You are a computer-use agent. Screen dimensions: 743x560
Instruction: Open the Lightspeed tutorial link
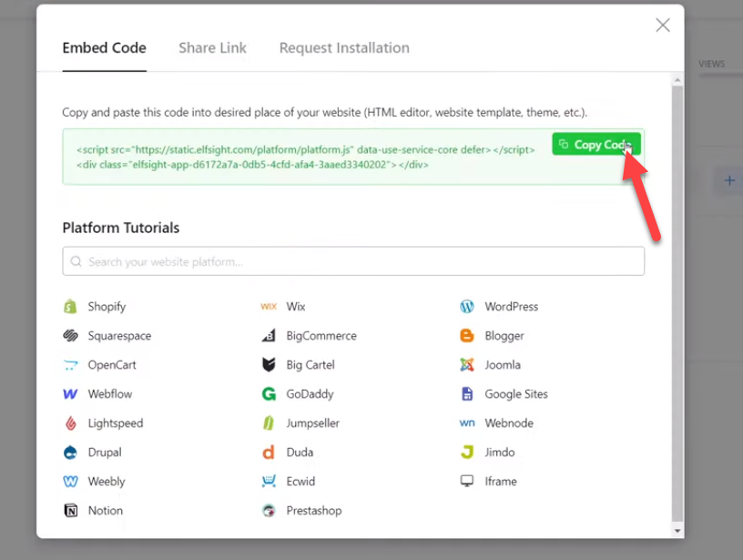pyautogui.click(x=115, y=423)
